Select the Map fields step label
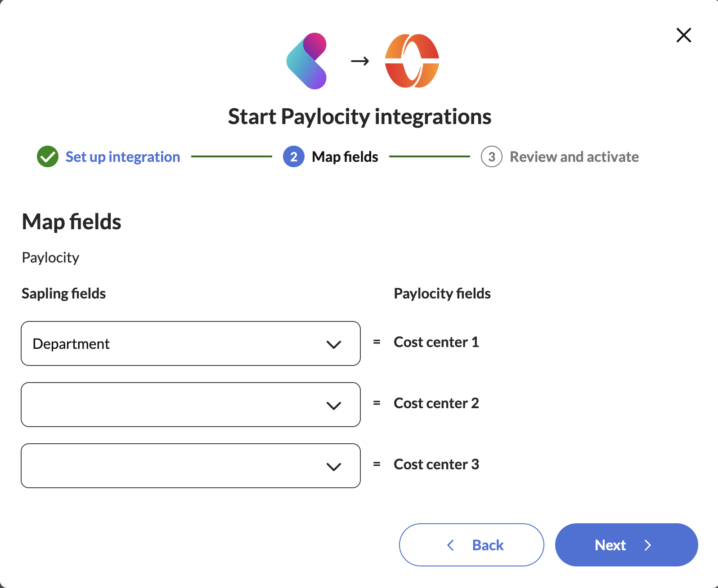This screenshot has width=718, height=588. click(345, 157)
